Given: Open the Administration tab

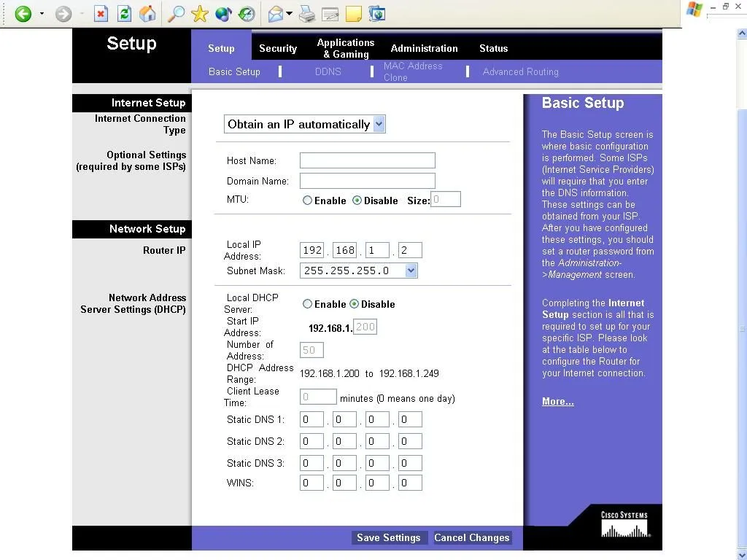Looking at the screenshot, I should click(x=424, y=49).
